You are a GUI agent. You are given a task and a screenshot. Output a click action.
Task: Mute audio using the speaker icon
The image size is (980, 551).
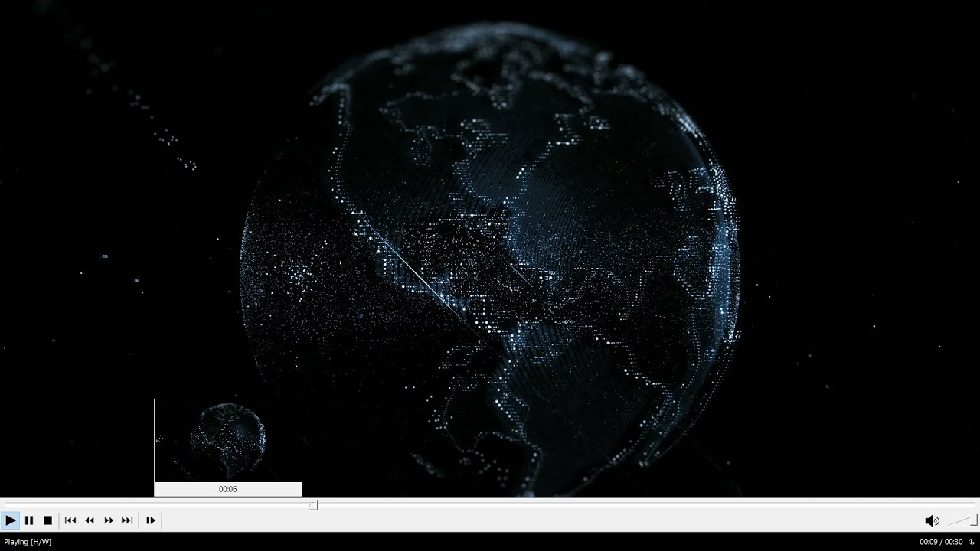pyautogui.click(x=932, y=521)
